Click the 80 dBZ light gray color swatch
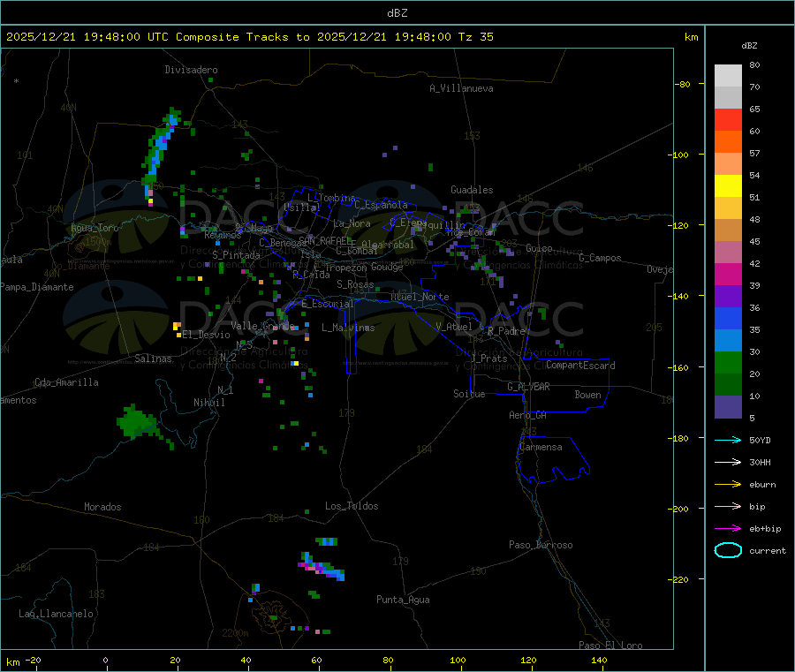 [728, 76]
